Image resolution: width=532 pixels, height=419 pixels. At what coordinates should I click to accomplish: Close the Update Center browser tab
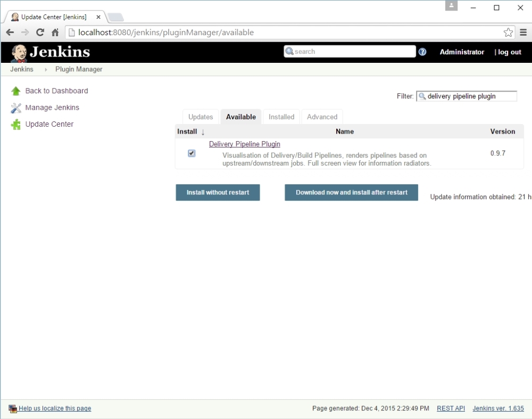pos(98,17)
